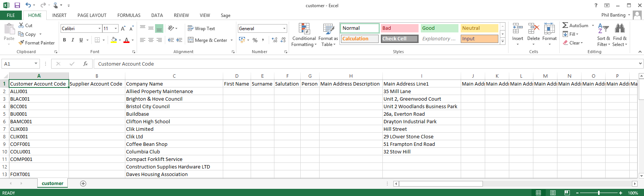Open the General number format dropdown
The height and width of the screenshot is (196, 644).
pos(284,29)
